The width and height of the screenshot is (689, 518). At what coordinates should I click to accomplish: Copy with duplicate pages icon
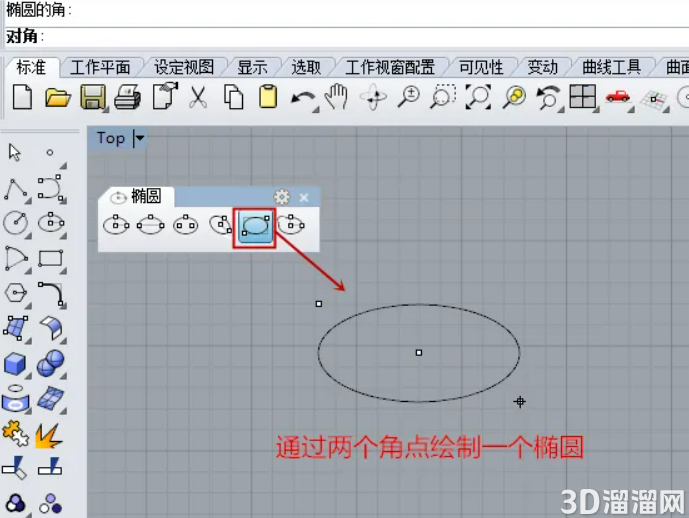[233, 97]
